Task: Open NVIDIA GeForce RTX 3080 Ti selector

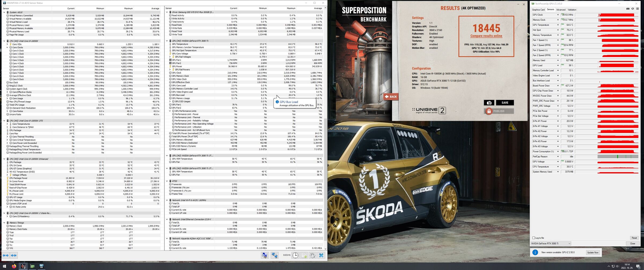Action: coord(551,243)
